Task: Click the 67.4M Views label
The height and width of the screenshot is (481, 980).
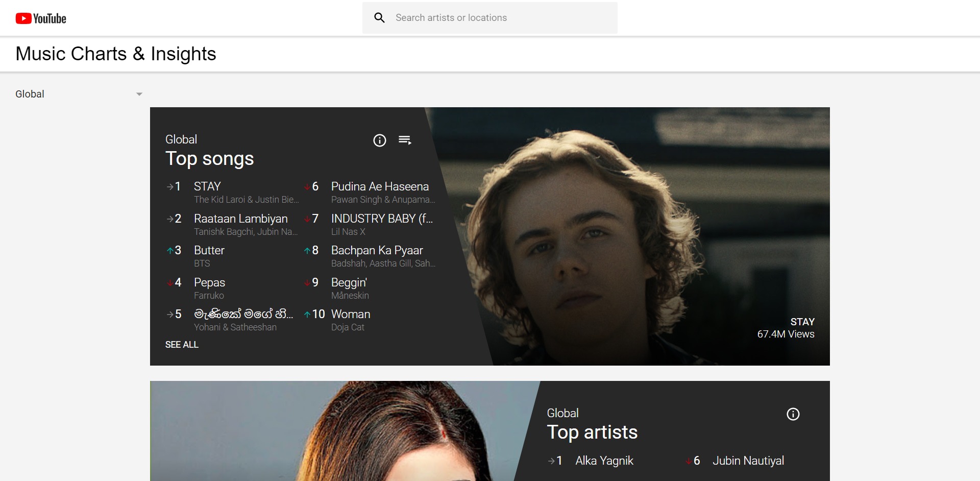Action: (x=786, y=334)
